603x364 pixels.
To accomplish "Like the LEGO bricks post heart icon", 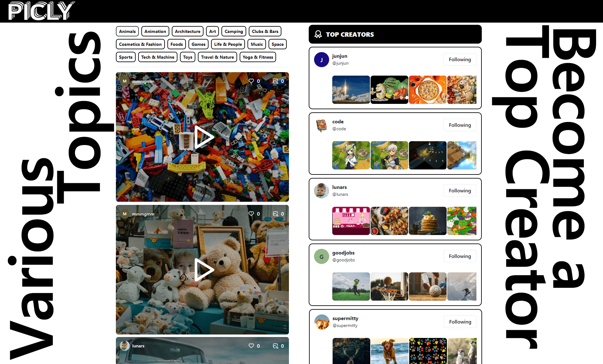I will coord(251,81).
